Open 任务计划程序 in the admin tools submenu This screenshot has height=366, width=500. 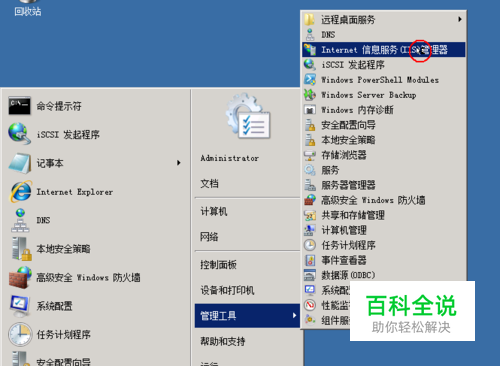pyautogui.click(x=384, y=245)
